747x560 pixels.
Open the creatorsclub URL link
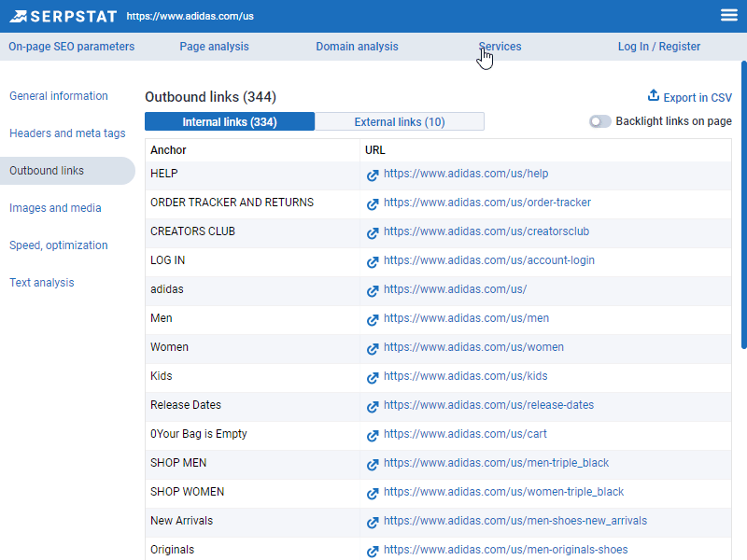486,231
